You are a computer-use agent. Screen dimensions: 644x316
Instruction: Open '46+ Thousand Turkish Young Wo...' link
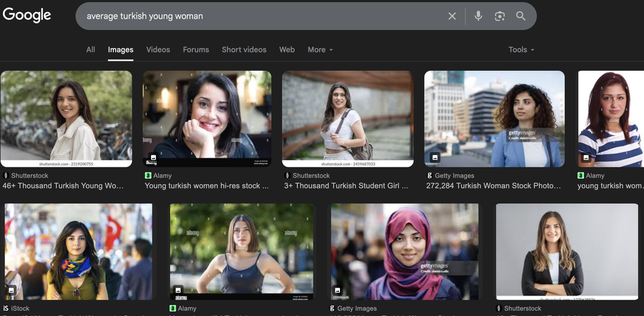(x=63, y=186)
